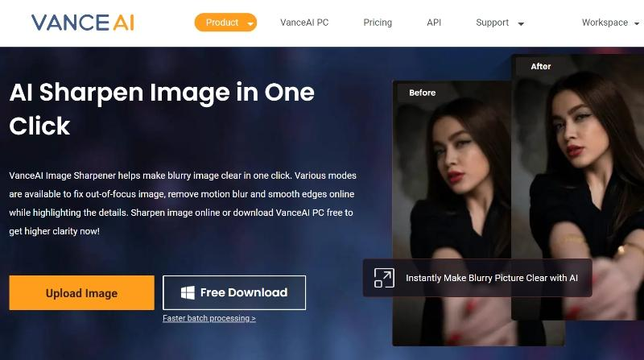Click the AI Sharpen Image in One Click heading
Viewport: 644px width, 360px height.
(161, 109)
